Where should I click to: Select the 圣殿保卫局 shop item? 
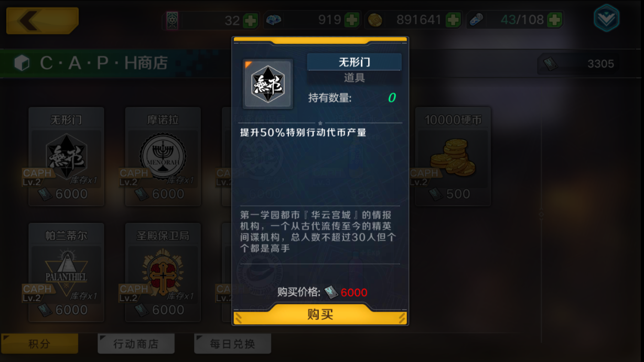[163, 272]
